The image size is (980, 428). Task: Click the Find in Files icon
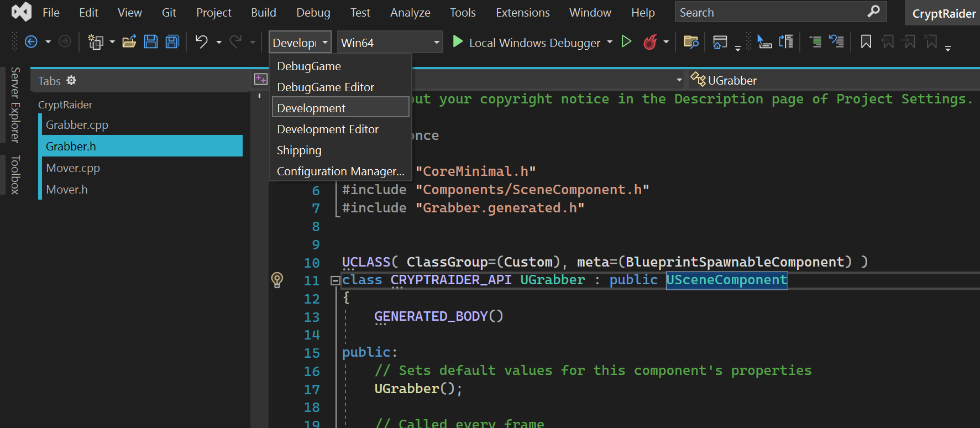coord(691,42)
